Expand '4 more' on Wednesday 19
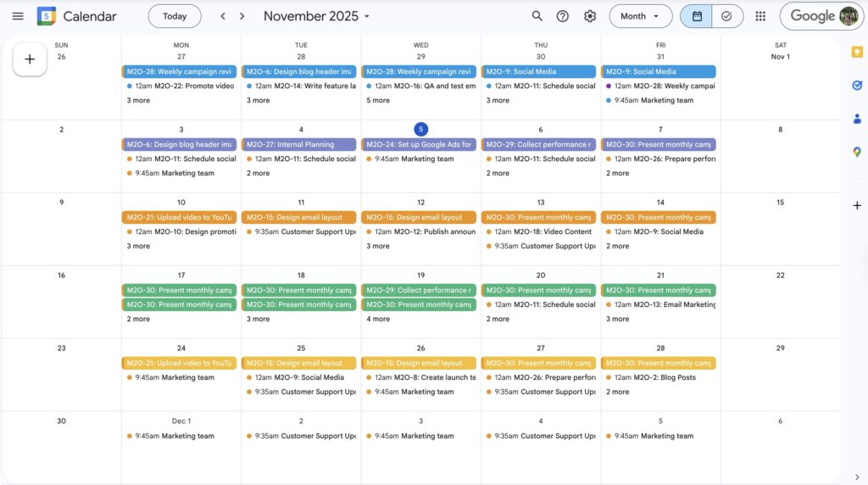The width and height of the screenshot is (868, 485). coord(378,319)
